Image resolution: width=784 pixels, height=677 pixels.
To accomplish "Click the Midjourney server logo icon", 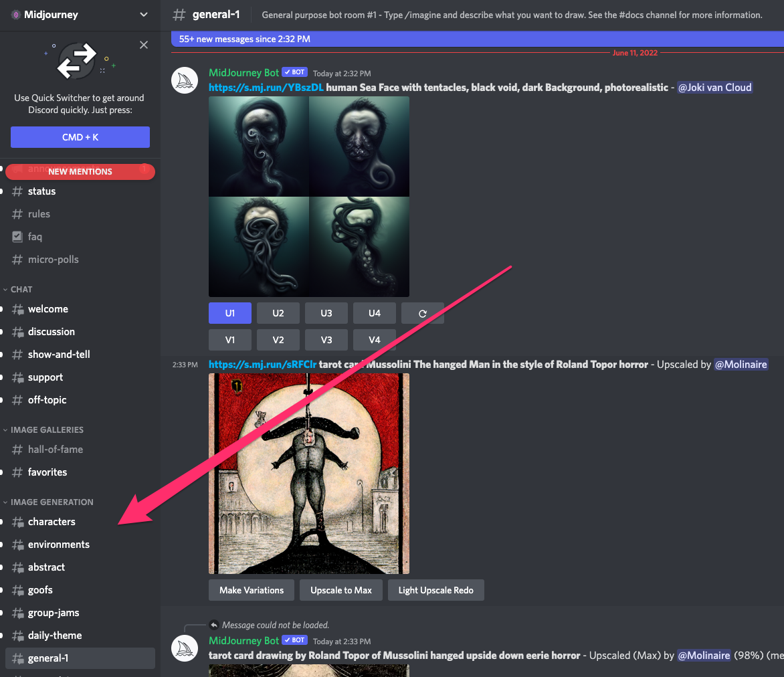I will (15, 15).
